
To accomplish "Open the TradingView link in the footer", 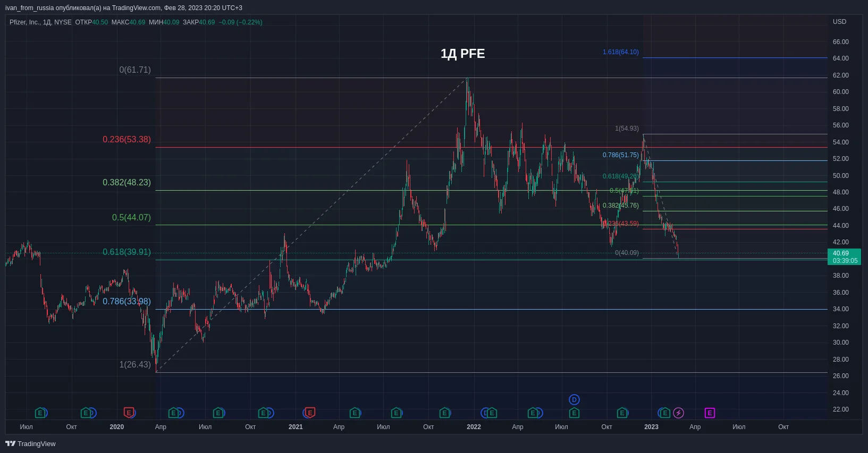I will click(30, 443).
